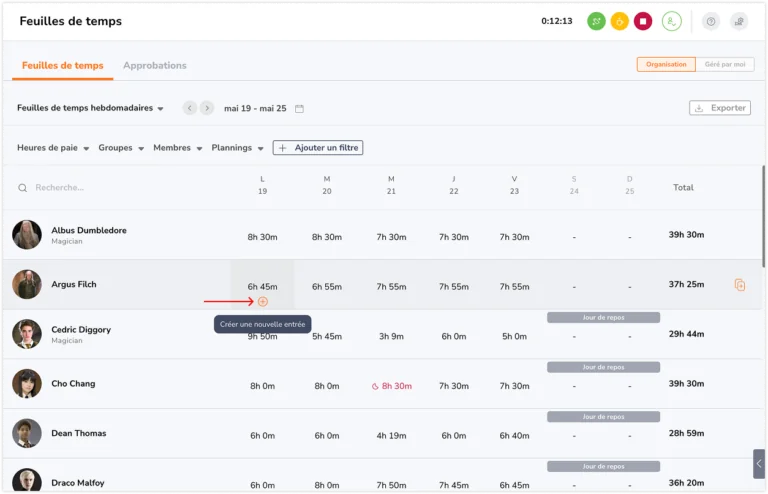Open Cho Chang's avatar
Viewport: 768px width, 494px height.
point(27,383)
